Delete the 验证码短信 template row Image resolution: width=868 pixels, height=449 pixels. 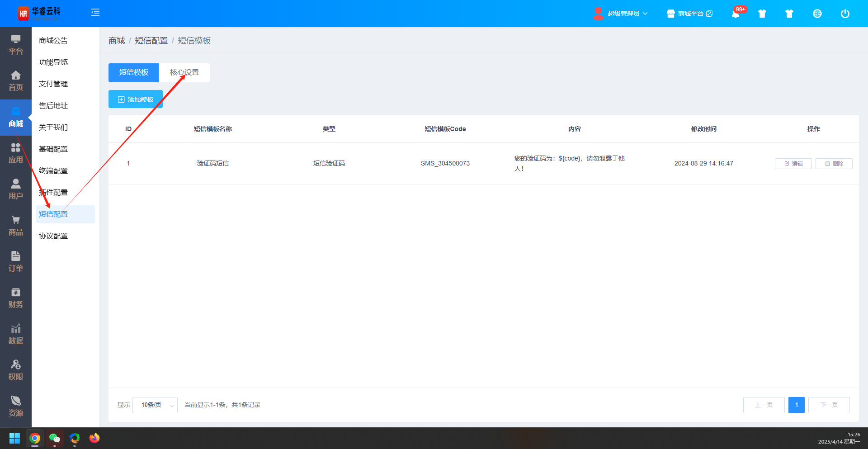click(x=834, y=163)
